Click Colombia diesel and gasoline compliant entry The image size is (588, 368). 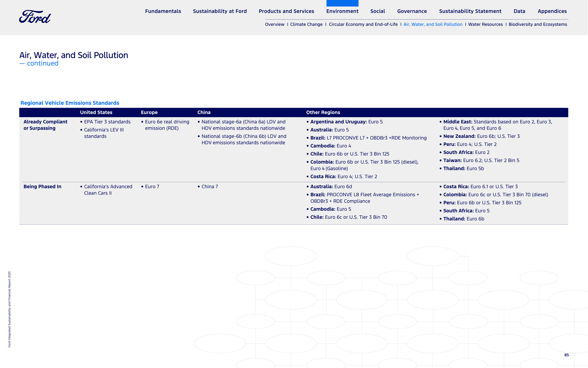click(x=364, y=165)
